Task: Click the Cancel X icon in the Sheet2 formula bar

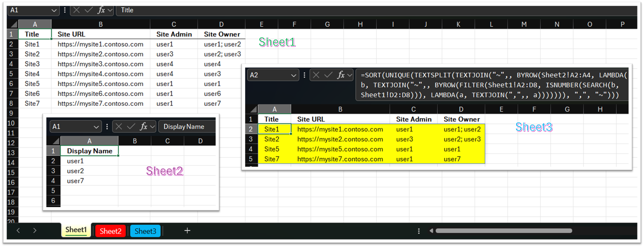Action: click(x=119, y=127)
